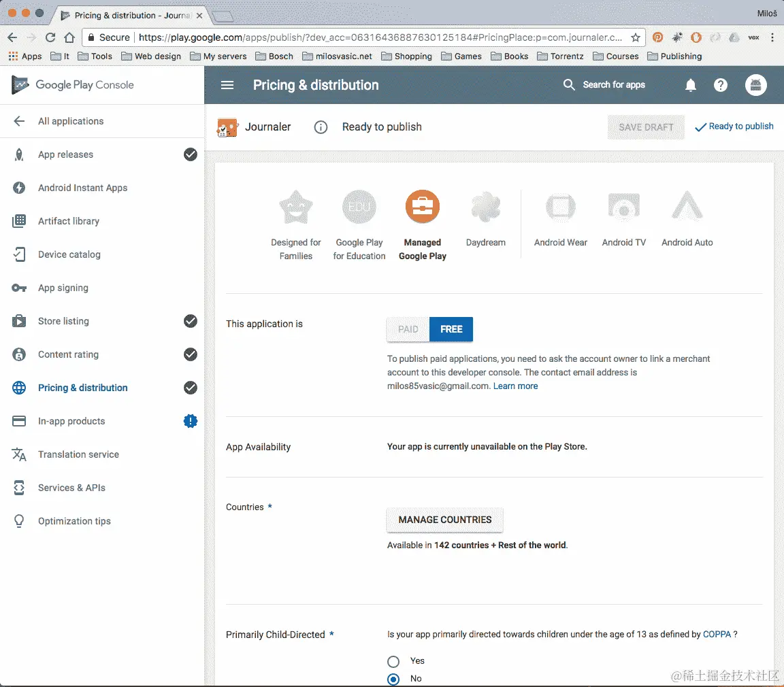Click the App releases rocket icon

19,154
